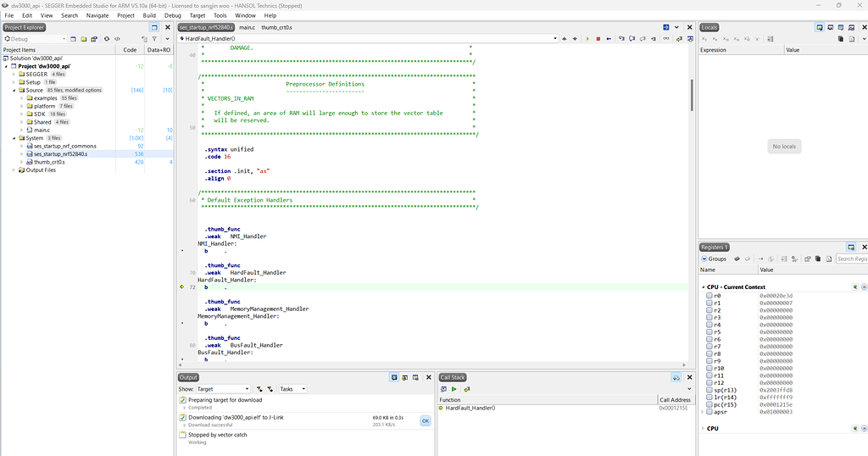Switch to the thumb_crt0.s editor tab

click(277, 27)
